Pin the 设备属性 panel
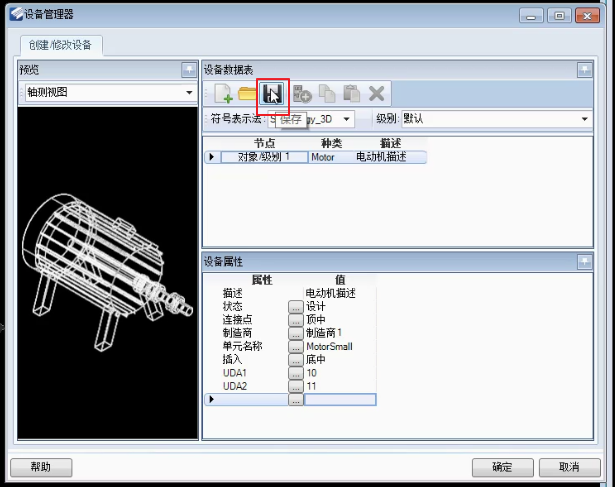 pos(584,262)
